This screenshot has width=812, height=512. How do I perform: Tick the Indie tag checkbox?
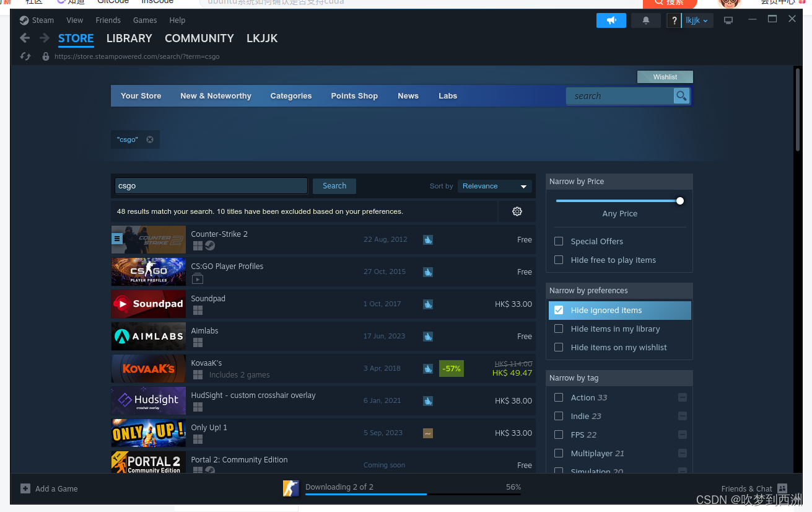559,416
